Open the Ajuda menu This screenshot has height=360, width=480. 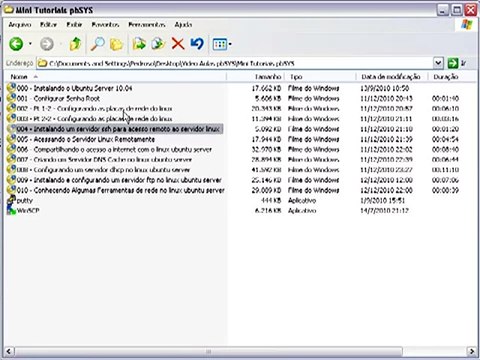click(x=183, y=25)
